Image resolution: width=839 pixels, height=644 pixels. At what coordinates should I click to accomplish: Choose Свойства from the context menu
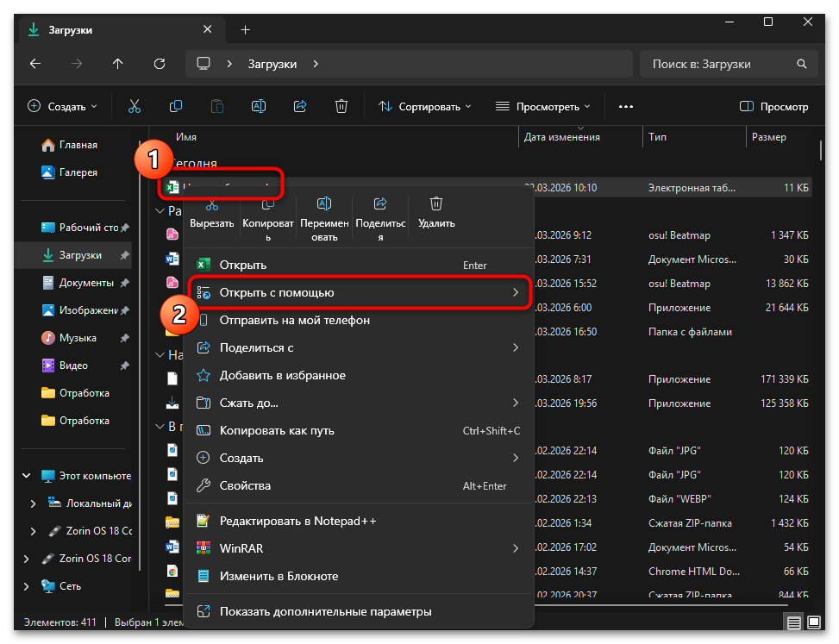[x=245, y=486]
